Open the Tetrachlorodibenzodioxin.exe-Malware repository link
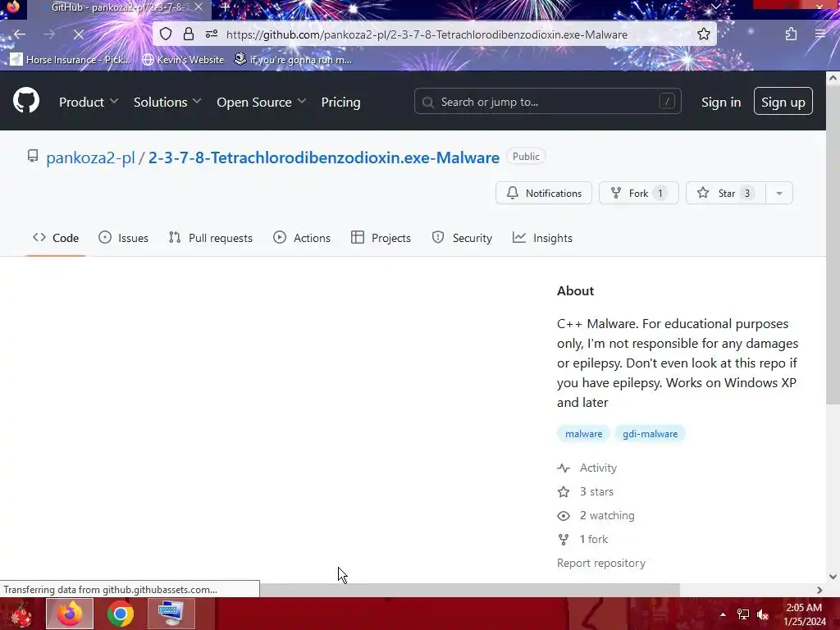Viewport: 840px width, 630px height. tap(323, 157)
